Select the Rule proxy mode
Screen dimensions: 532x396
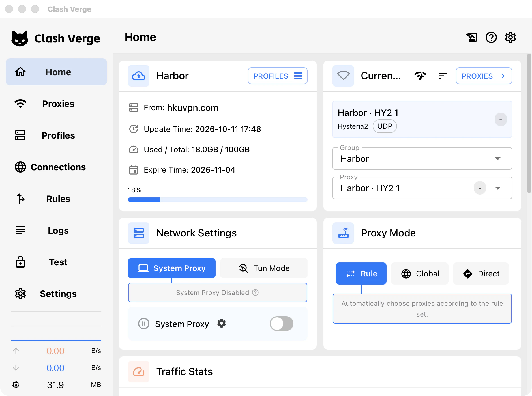[x=361, y=274]
